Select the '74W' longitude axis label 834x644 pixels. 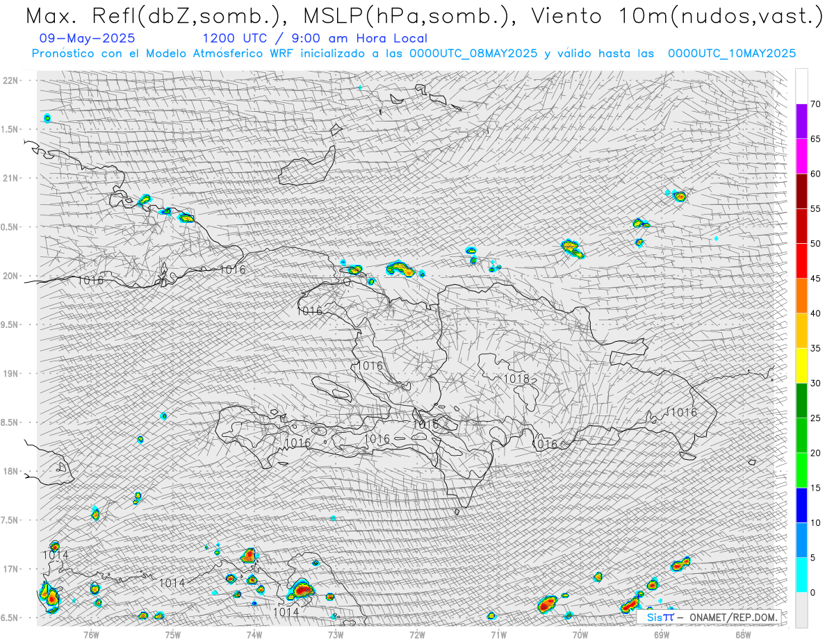(x=254, y=634)
